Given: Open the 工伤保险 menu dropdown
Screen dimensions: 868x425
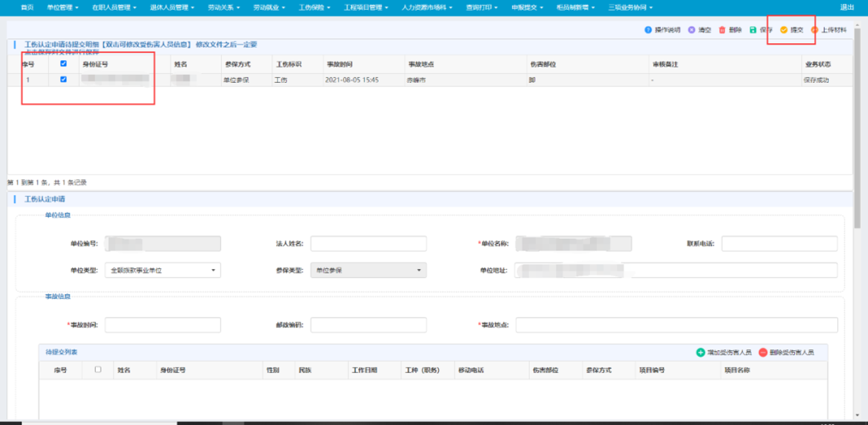Looking at the screenshot, I should [x=315, y=7].
